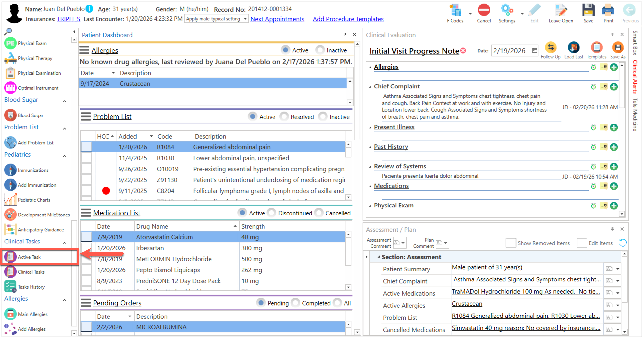Viewport: 644px width, 339px height.
Task: Click the Add Procedure Templates link
Action: coord(348,19)
